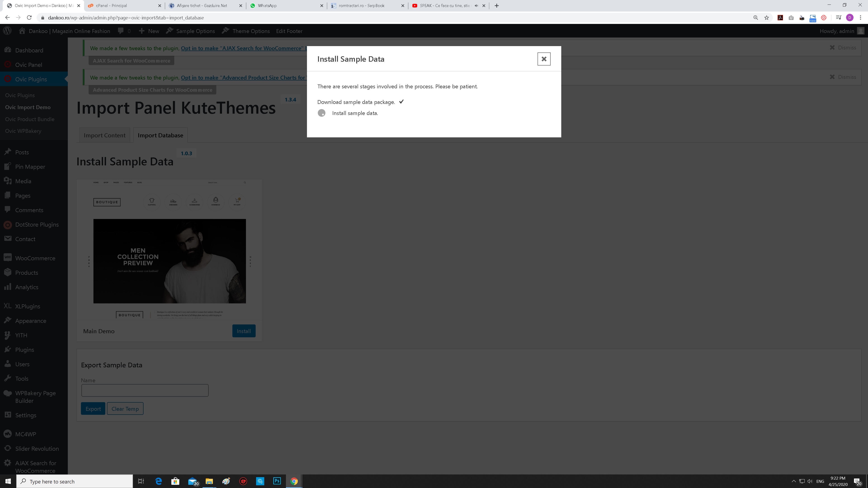Open MC4WP in sidebar
Image resolution: width=868 pixels, height=488 pixels.
[34, 434]
